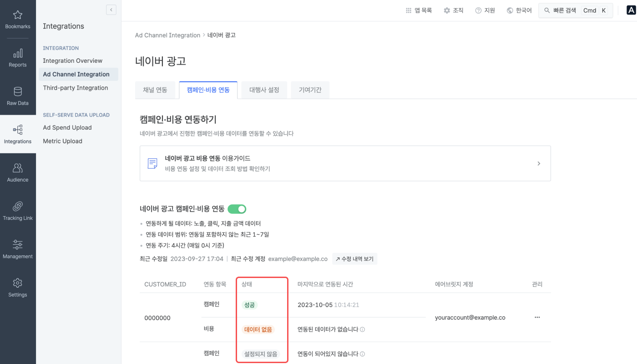Viewport: 637px width, 364px height.
Task: Open Audience people icon
Action: [x=18, y=168]
